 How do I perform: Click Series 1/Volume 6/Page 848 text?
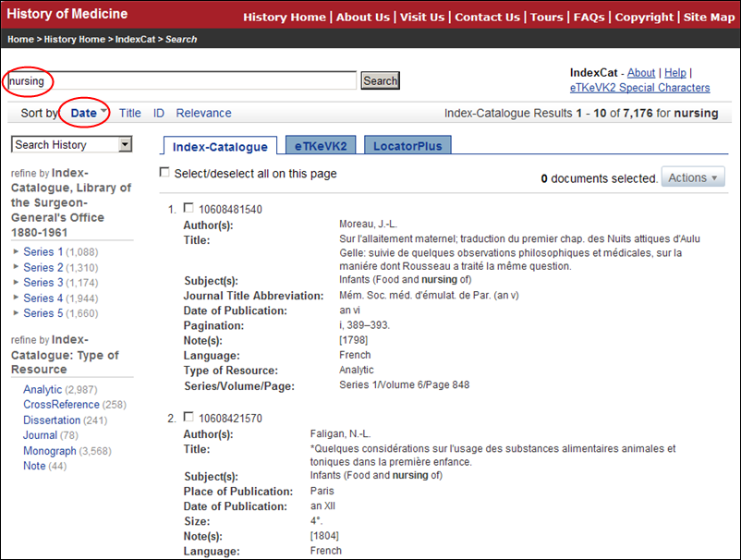(404, 384)
